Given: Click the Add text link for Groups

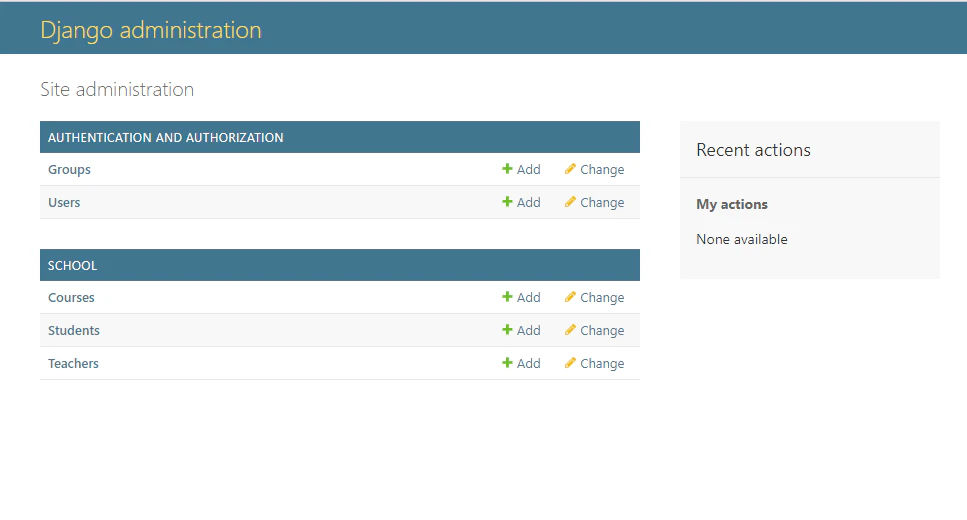Looking at the screenshot, I should pyautogui.click(x=529, y=170).
